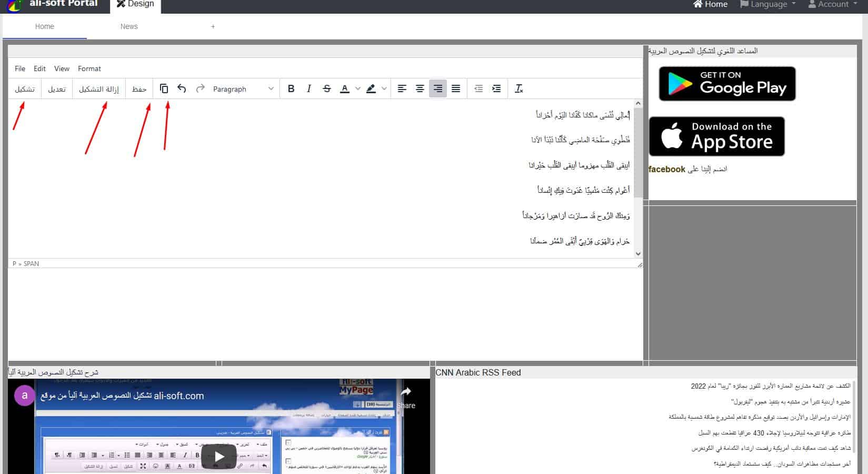Open the Language dropdown menu

tap(768, 5)
